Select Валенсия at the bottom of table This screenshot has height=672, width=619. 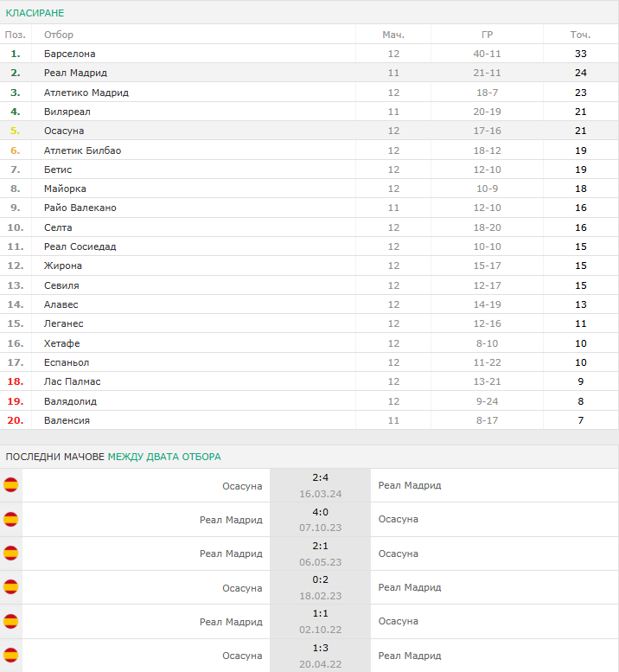pos(67,420)
